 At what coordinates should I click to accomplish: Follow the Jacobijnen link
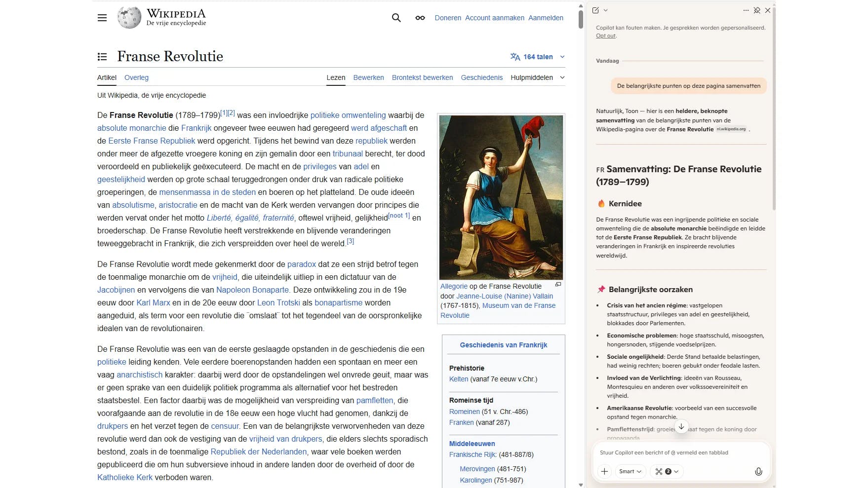(116, 290)
